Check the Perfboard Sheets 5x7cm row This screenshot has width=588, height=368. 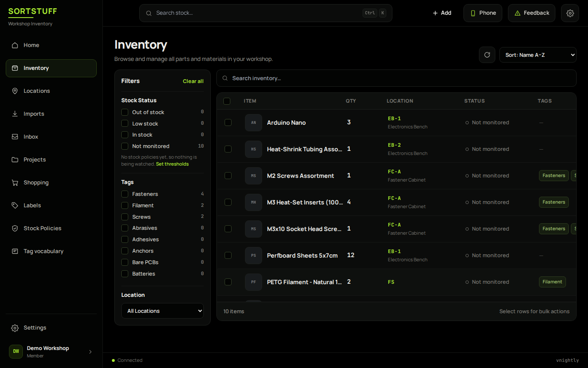(228, 256)
